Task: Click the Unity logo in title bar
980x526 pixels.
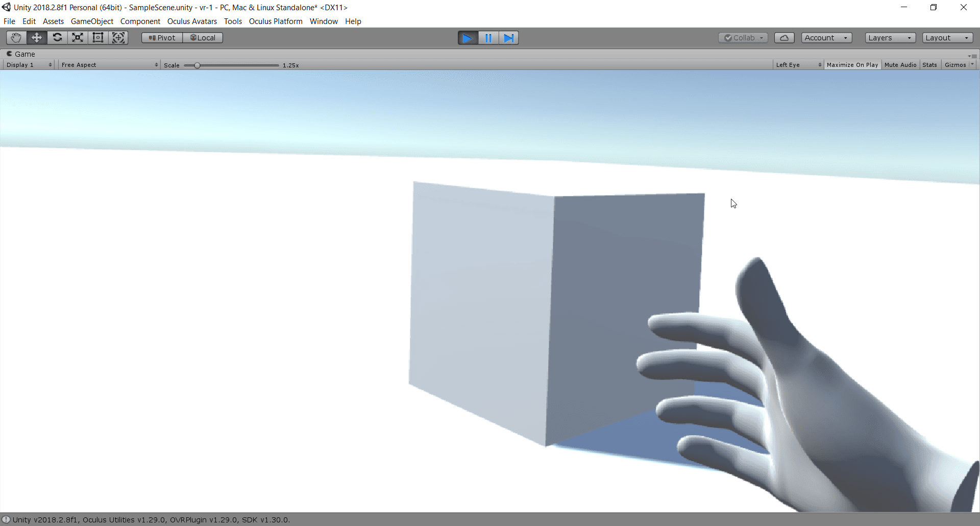Action: click(x=6, y=7)
